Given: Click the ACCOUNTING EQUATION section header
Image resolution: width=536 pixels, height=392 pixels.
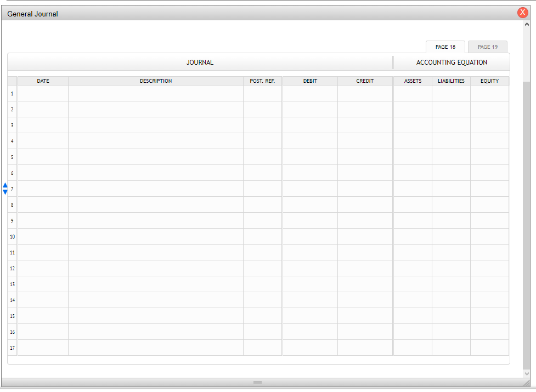Looking at the screenshot, I should point(452,63).
